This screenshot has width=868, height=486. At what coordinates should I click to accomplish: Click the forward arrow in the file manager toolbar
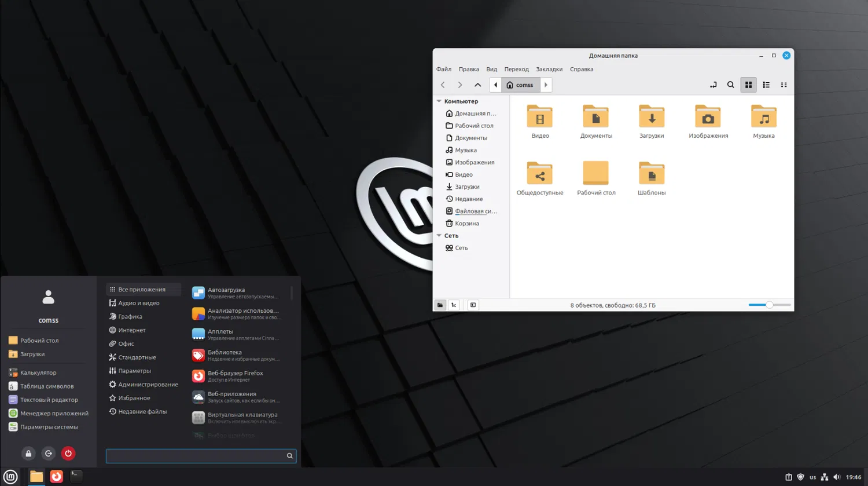point(460,85)
